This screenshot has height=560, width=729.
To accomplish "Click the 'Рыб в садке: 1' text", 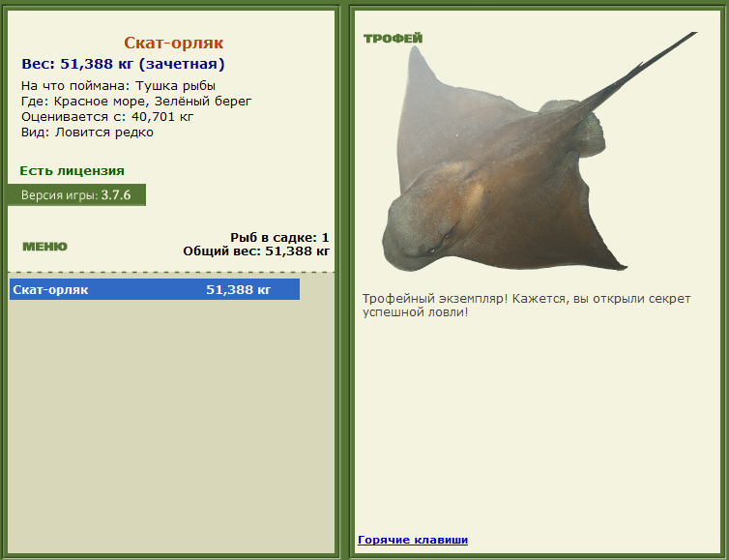I will [x=279, y=238].
